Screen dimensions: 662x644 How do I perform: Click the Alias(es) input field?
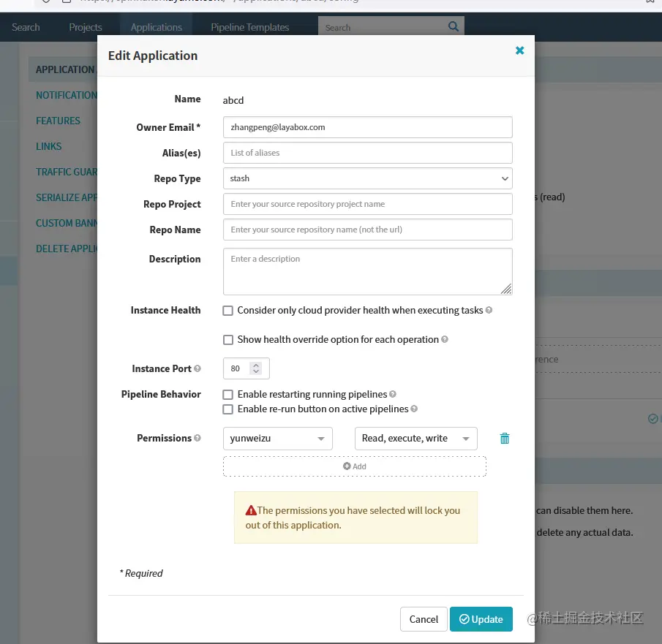point(368,153)
